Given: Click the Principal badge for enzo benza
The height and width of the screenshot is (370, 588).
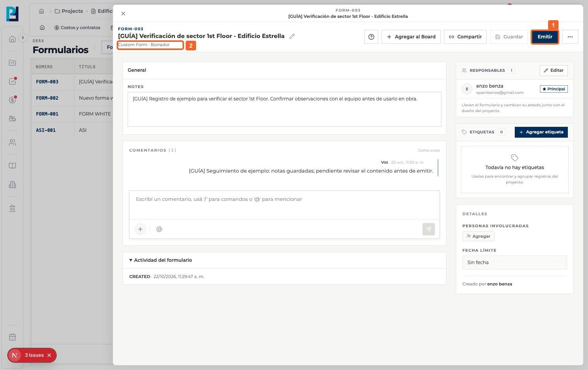Looking at the screenshot, I should 554,89.
